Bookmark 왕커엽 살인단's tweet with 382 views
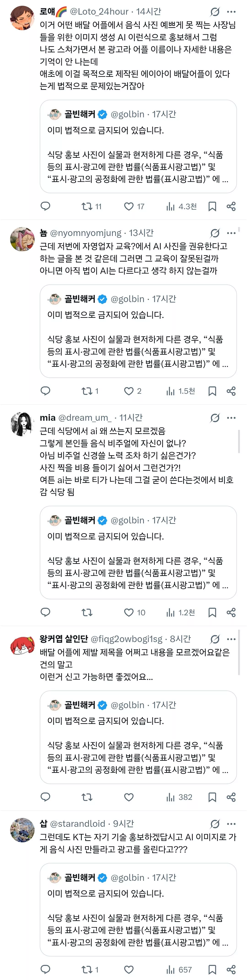The height and width of the screenshot is (980, 247). [212, 797]
